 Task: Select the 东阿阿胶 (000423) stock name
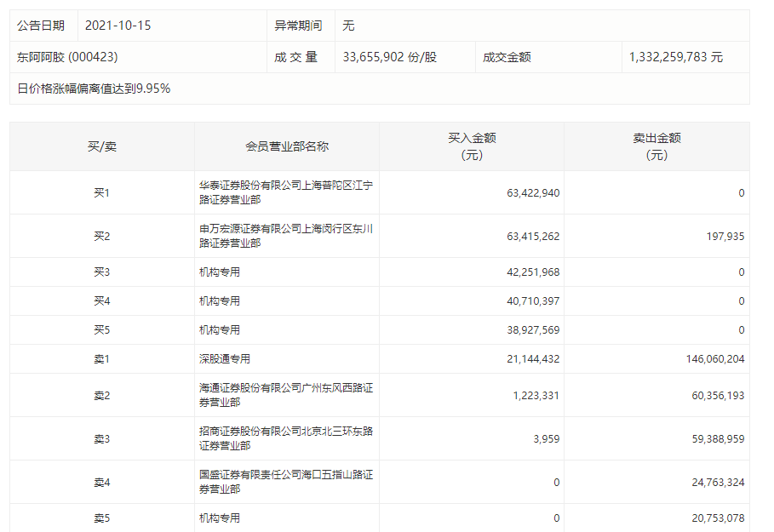tap(67, 57)
